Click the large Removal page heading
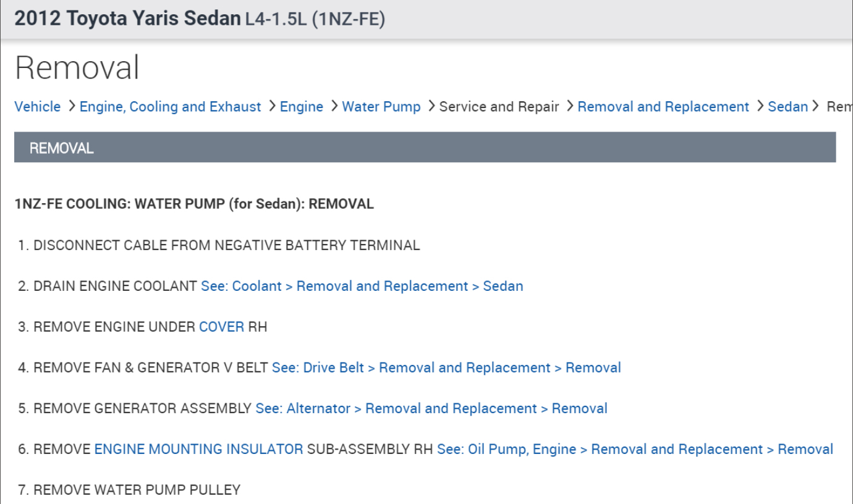The image size is (853, 504). (x=77, y=67)
